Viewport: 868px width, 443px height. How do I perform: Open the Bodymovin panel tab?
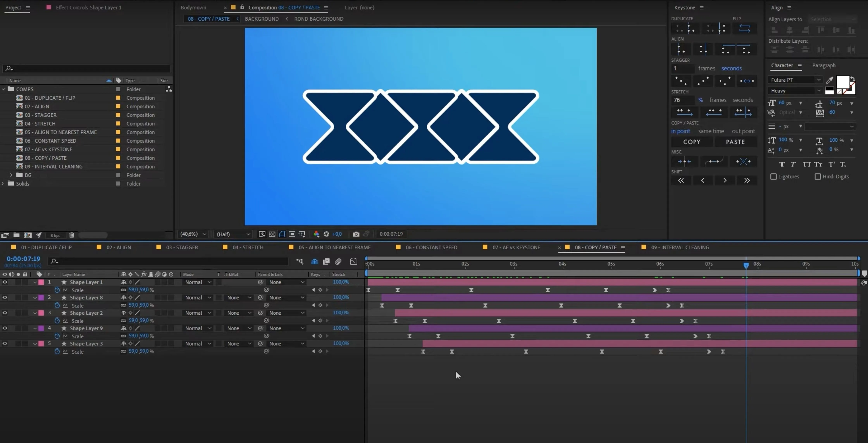click(x=193, y=7)
